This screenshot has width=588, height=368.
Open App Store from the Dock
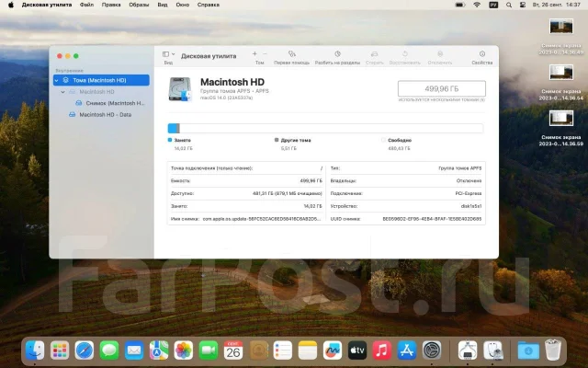coord(407,350)
